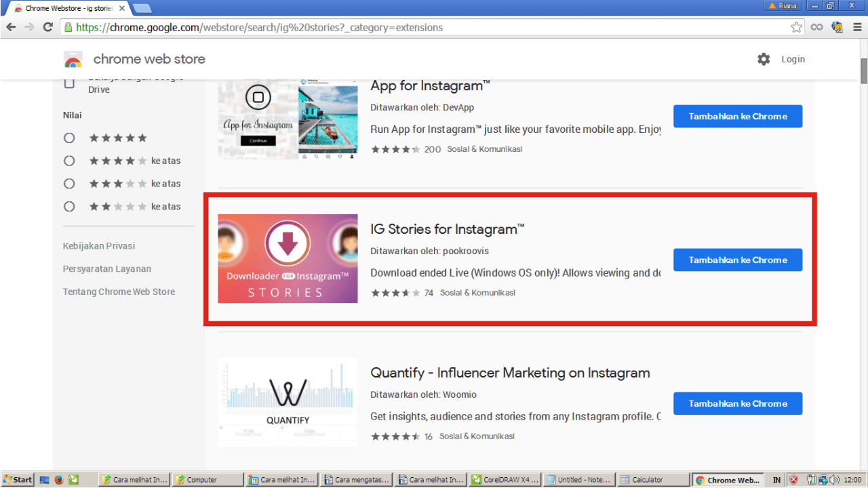Open the Kebijakan Privasi link
This screenshot has width=868, height=488.
(99, 246)
